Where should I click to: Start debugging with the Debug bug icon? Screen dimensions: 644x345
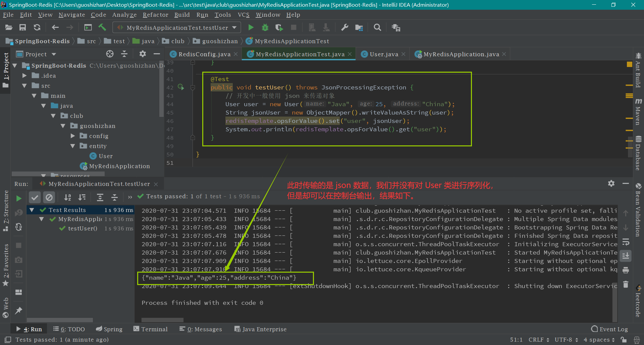tap(265, 27)
